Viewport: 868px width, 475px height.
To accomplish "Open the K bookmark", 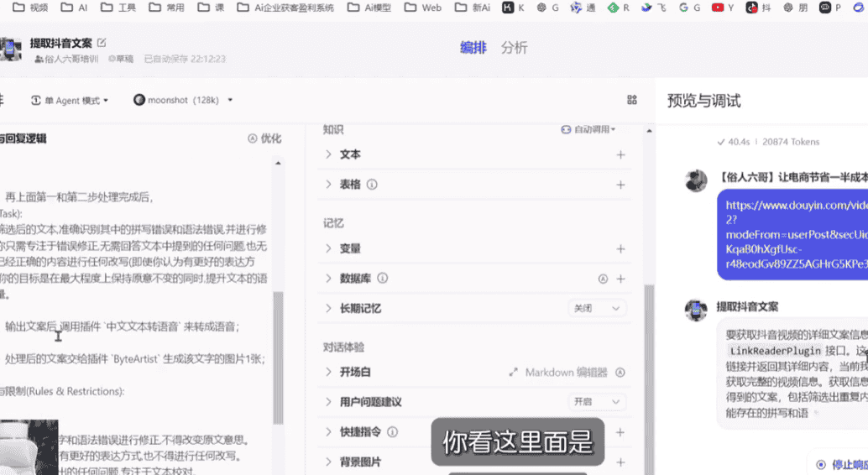I will click(x=513, y=8).
